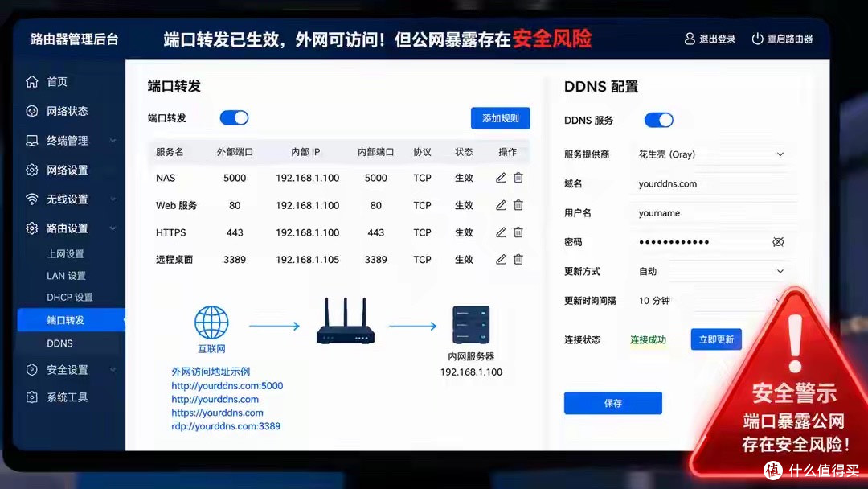Click the power icon next to 重启路由器
The image size is (868, 489).
pos(757,39)
